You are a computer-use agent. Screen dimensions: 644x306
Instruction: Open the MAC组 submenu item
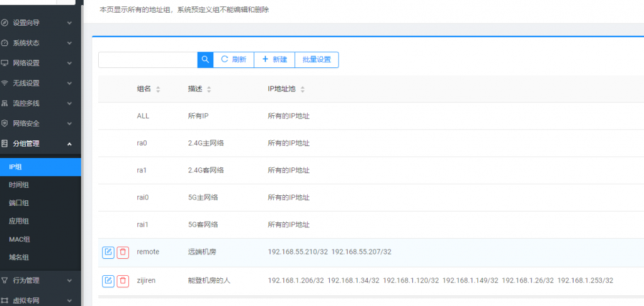pos(40,239)
